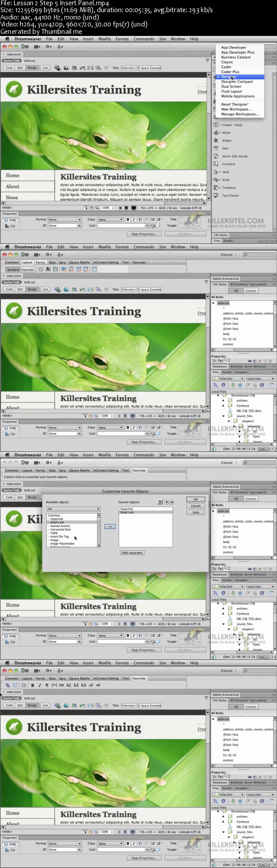Move favorite down with down-arrow icon in dialog
This screenshot has height=868, width=277.
[167, 502]
